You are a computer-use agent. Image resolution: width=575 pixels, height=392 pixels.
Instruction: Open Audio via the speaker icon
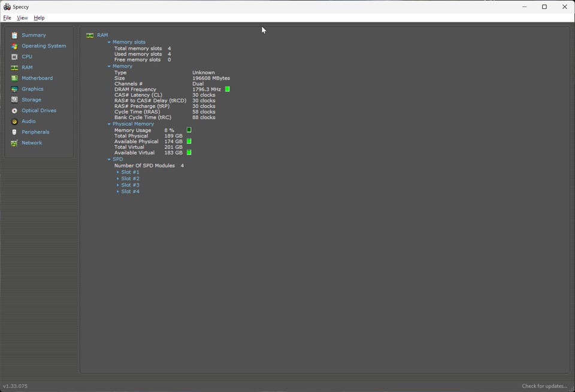click(x=14, y=121)
